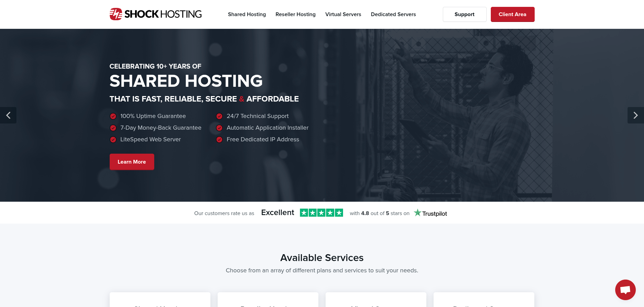Click the Learn More button
The height and width of the screenshot is (307, 644).
[132, 162]
